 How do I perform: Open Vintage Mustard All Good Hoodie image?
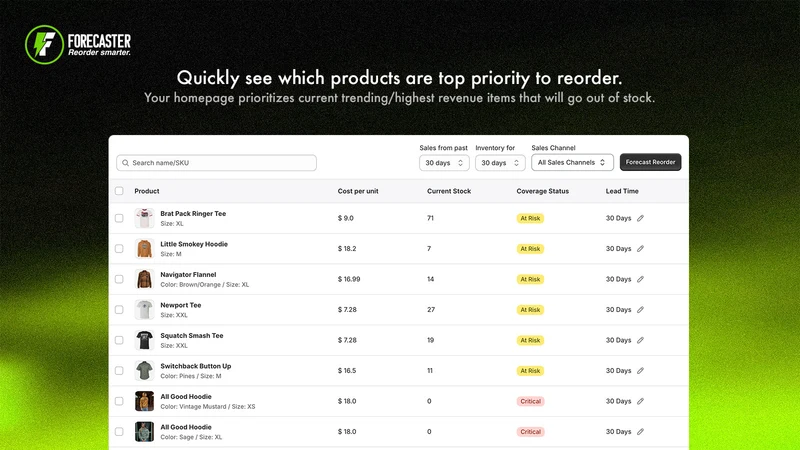[x=144, y=401]
